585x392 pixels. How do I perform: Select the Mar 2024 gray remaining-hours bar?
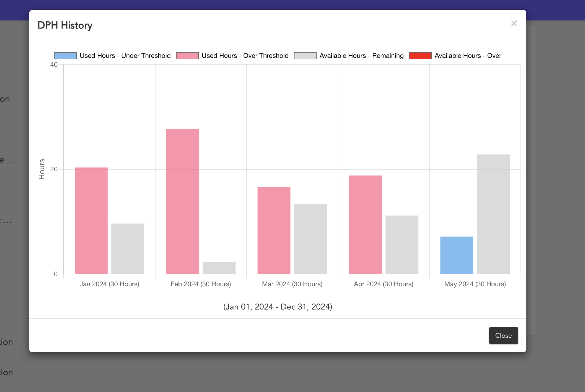310,239
